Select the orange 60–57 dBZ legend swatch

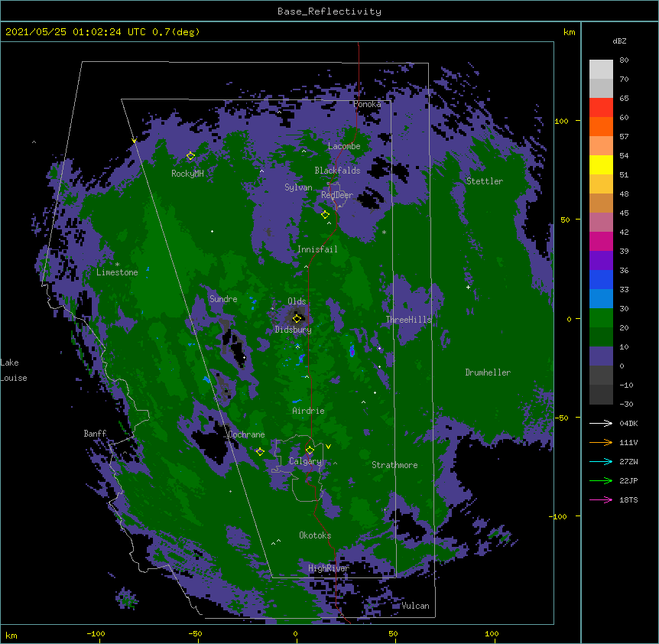point(601,126)
